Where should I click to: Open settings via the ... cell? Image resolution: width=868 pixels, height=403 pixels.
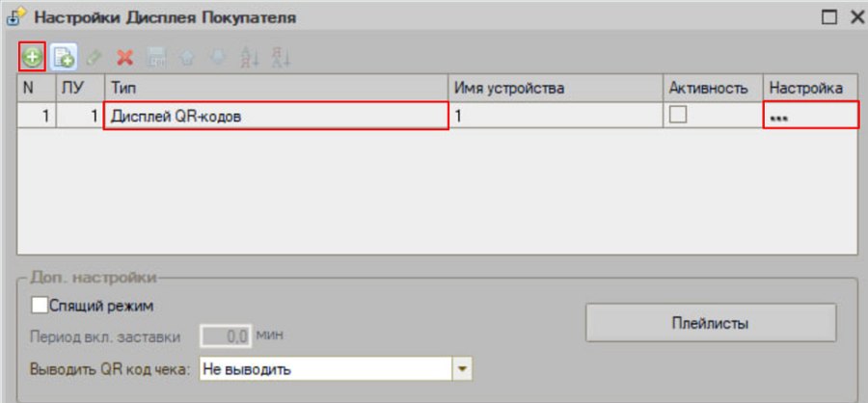click(x=811, y=116)
